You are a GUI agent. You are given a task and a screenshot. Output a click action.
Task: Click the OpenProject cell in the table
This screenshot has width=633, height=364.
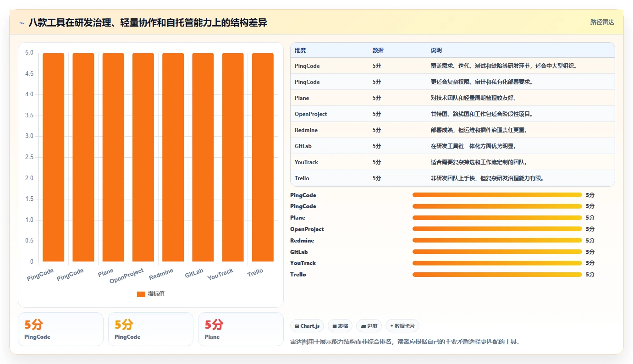311,114
